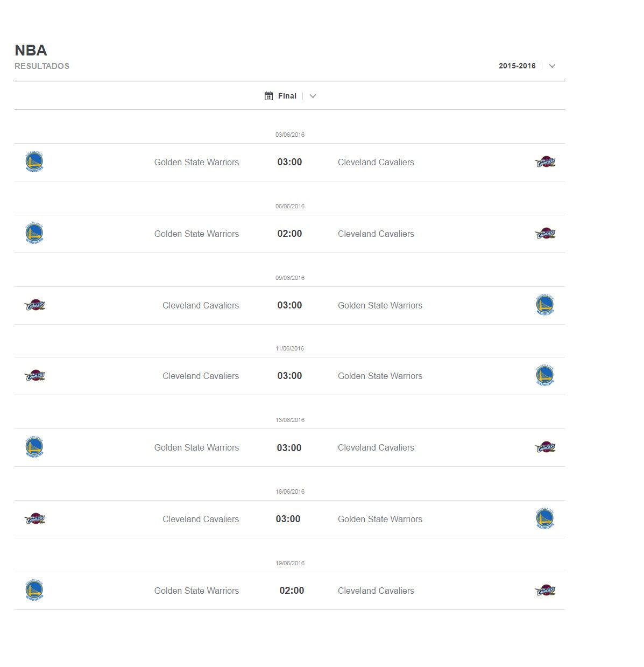
Task: Click Cavaliers logo in 03/06/2016 game
Action: (x=545, y=162)
